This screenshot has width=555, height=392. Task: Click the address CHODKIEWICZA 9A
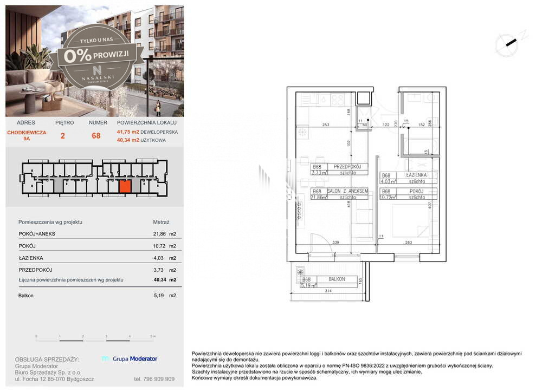[x=27, y=135]
